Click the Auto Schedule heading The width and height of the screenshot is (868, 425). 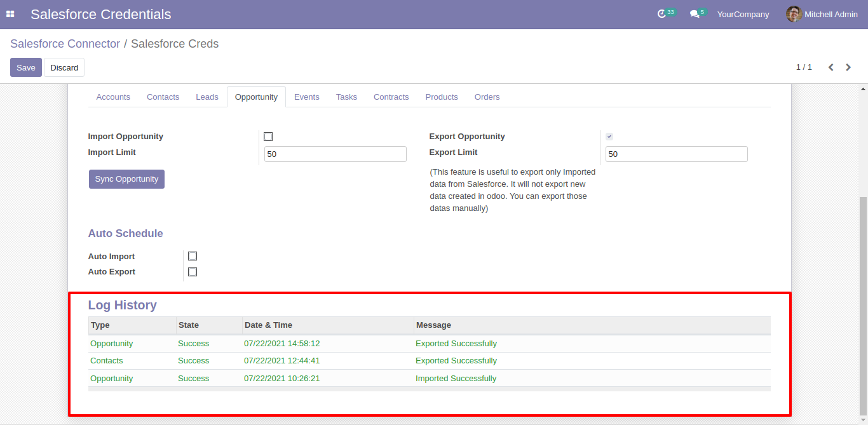(x=126, y=234)
